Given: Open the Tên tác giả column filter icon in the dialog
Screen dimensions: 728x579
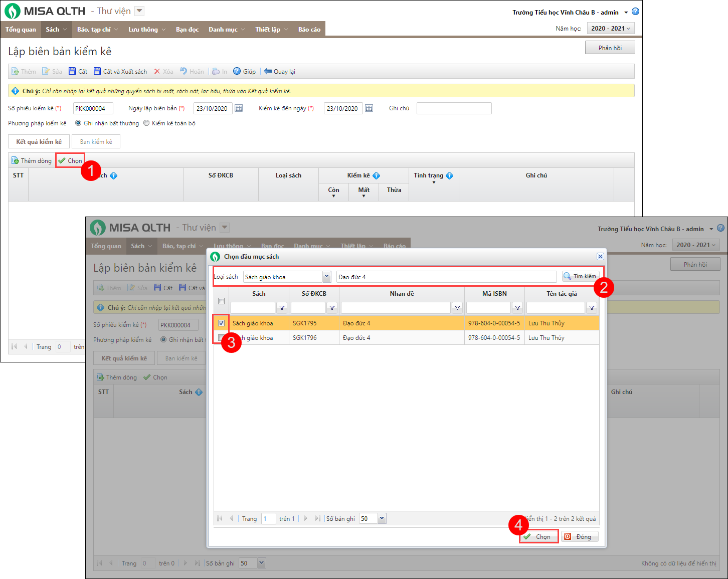Looking at the screenshot, I should click(x=592, y=308).
